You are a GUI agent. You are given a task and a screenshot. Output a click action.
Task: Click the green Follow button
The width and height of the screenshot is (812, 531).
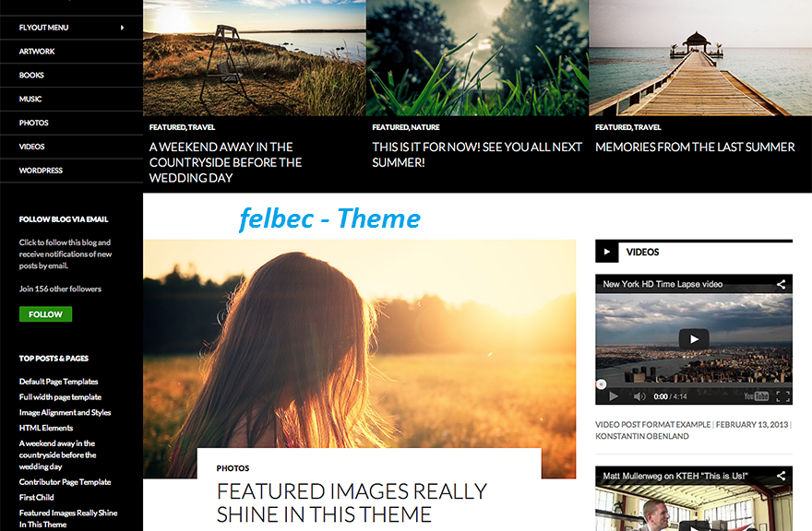[x=45, y=314]
